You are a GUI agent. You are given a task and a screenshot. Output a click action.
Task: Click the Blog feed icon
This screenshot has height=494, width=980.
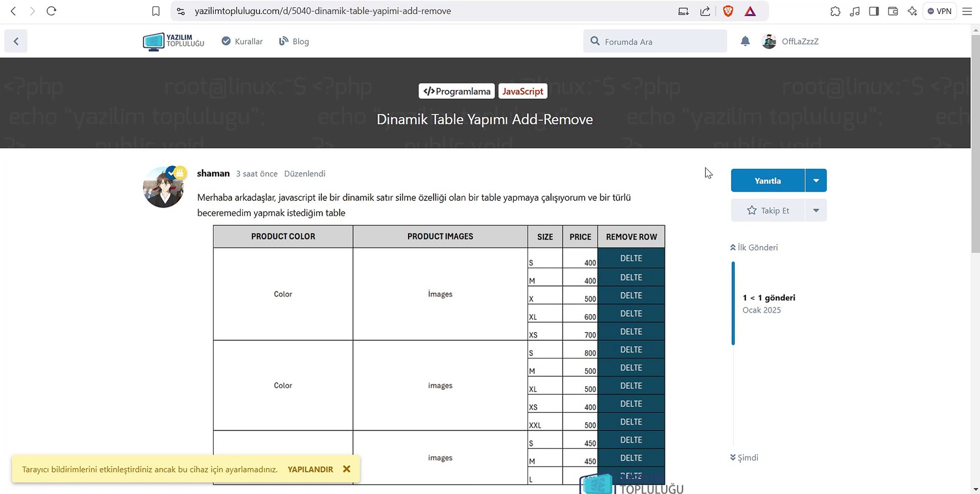[283, 41]
